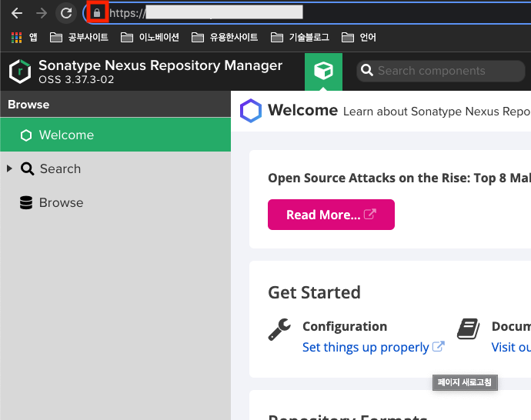This screenshot has height=420, width=531.
Task: Open the 공부사이트 bookmark folder
Action: 79,37
